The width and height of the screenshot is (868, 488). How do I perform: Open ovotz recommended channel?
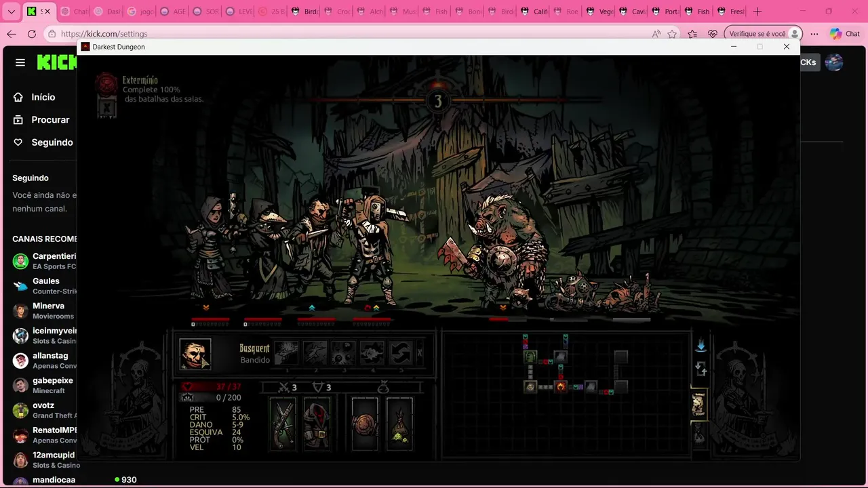(44, 410)
